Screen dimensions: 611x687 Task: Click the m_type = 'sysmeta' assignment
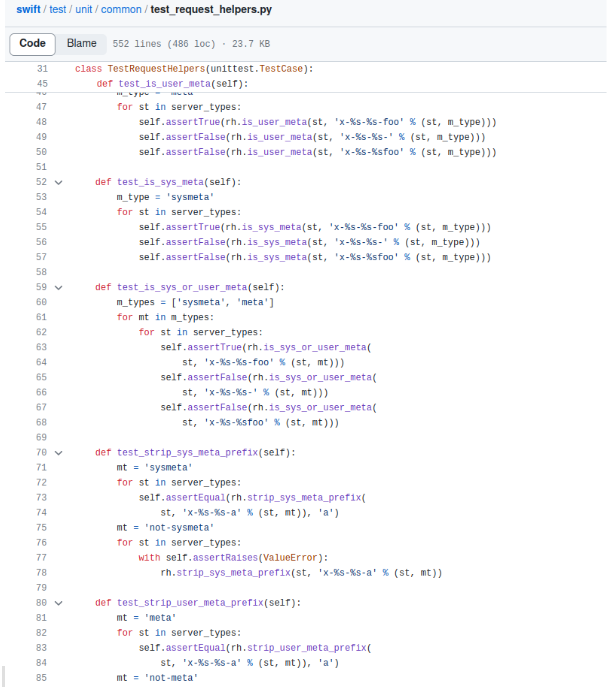pos(165,197)
